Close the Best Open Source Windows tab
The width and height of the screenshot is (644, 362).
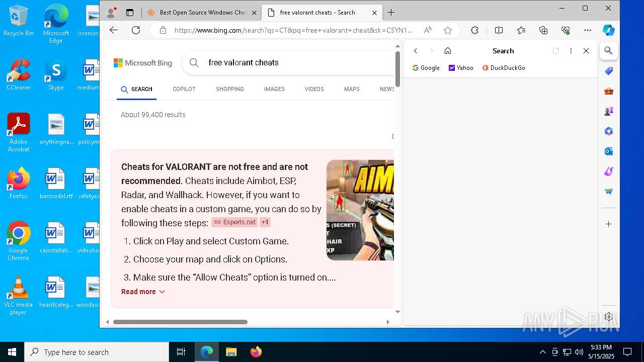(x=254, y=13)
